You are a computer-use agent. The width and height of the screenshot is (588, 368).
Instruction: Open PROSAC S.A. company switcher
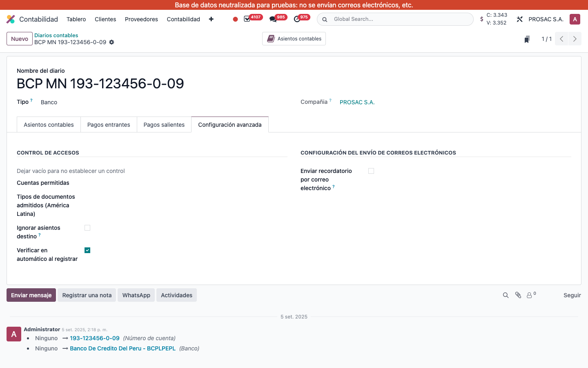point(546,19)
